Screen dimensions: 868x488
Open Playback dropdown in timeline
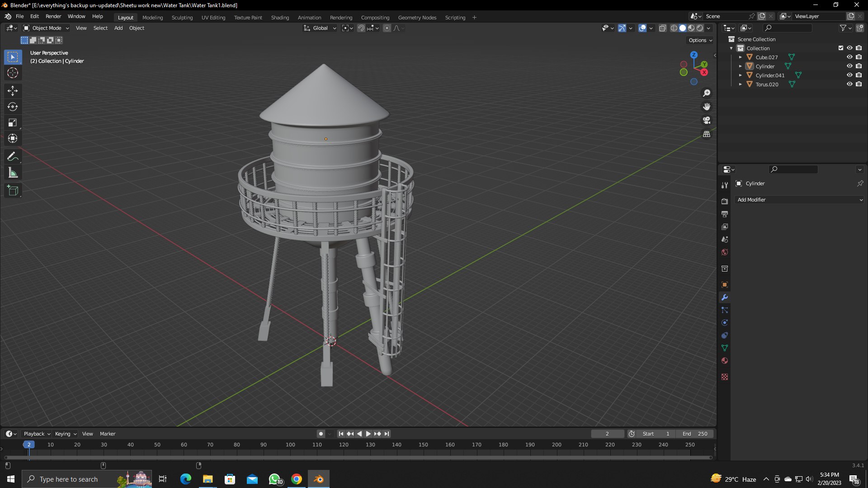pyautogui.click(x=37, y=434)
